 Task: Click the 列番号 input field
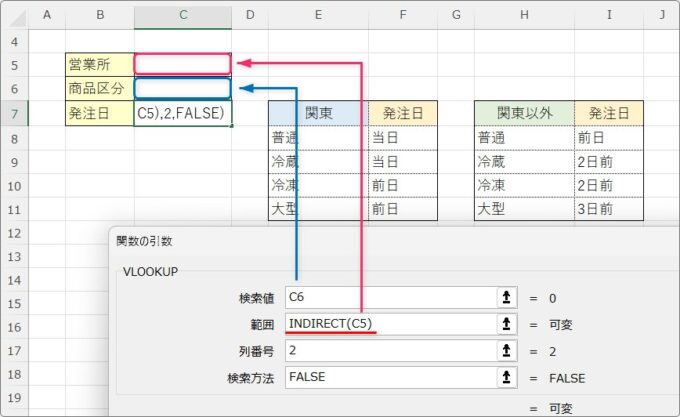pos(390,351)
